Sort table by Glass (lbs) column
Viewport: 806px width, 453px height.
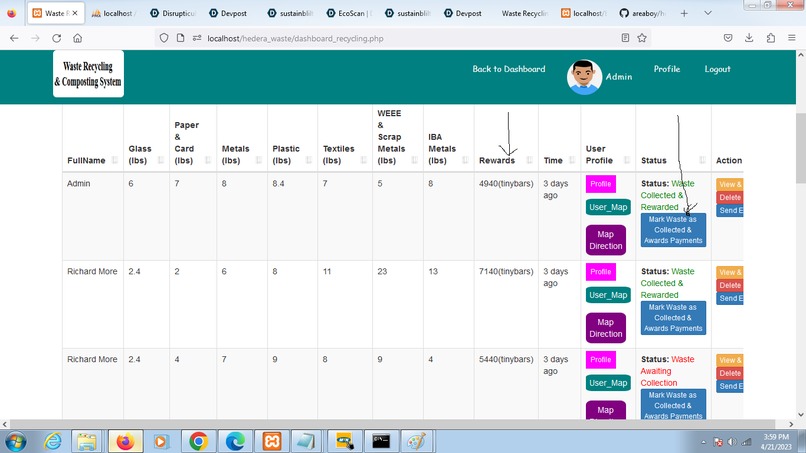146,154
